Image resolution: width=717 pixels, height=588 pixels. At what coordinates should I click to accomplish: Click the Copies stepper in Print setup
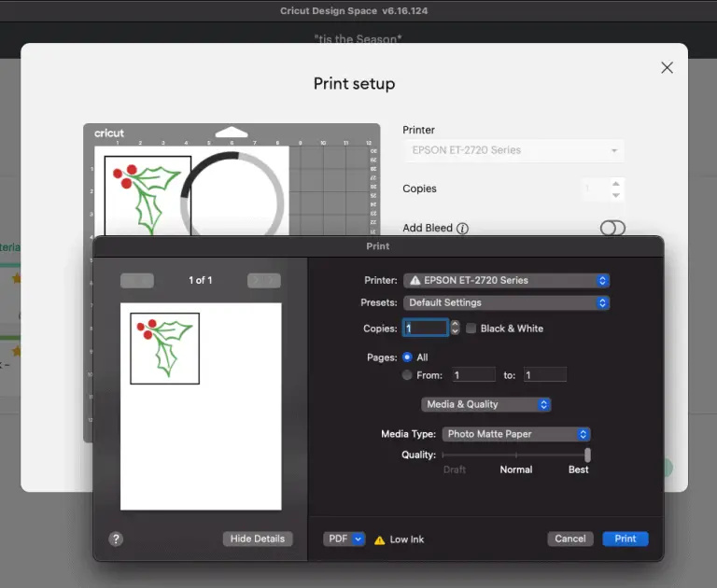[615, 189]
